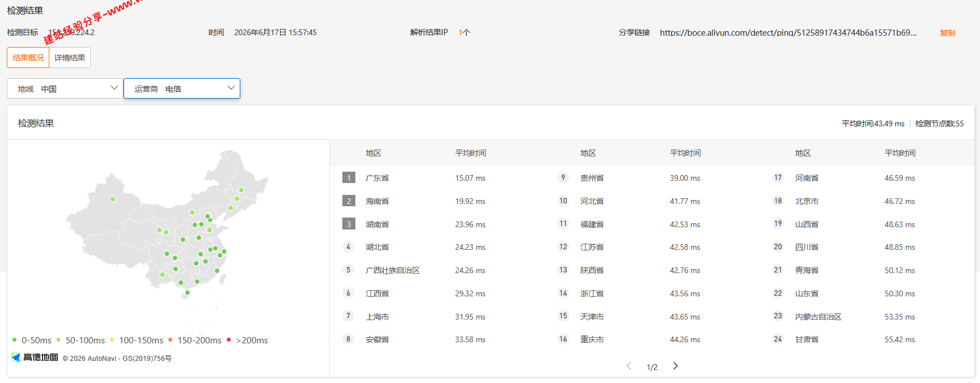This screenshot has width=980, height=383.
Task: Toggle the 50-100ms legend item
Action: pyautogui.click(x=80, y=340)
